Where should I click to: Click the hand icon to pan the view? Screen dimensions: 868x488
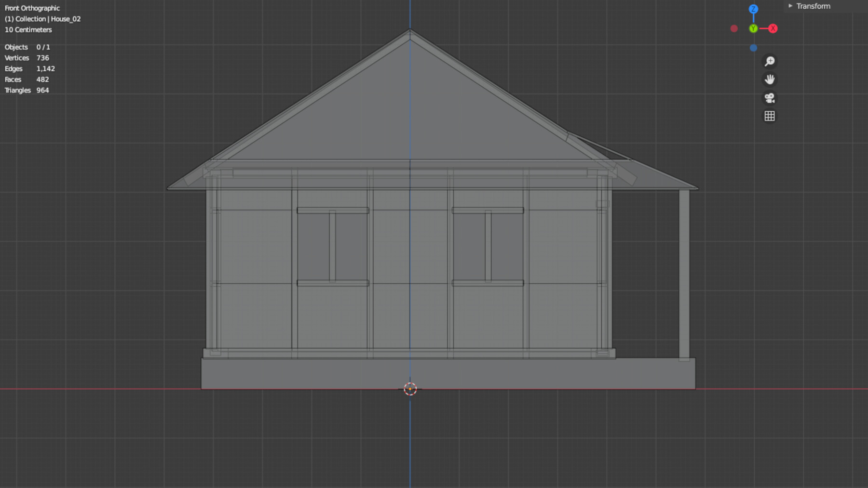770,79
